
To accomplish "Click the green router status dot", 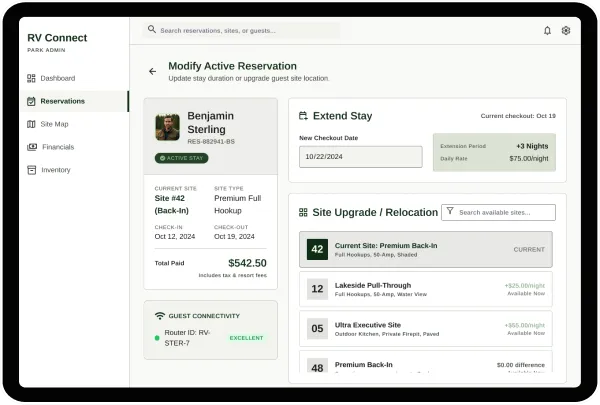I will (157, 338).
